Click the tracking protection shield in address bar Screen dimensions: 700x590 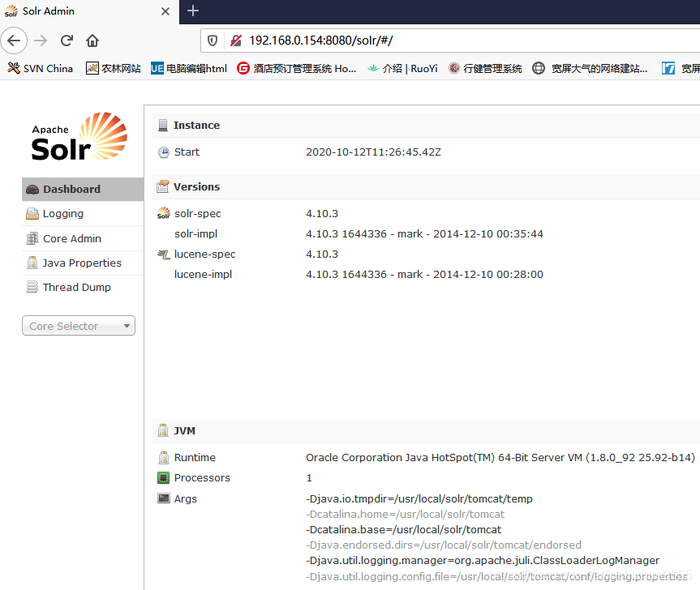coord(212,40)
